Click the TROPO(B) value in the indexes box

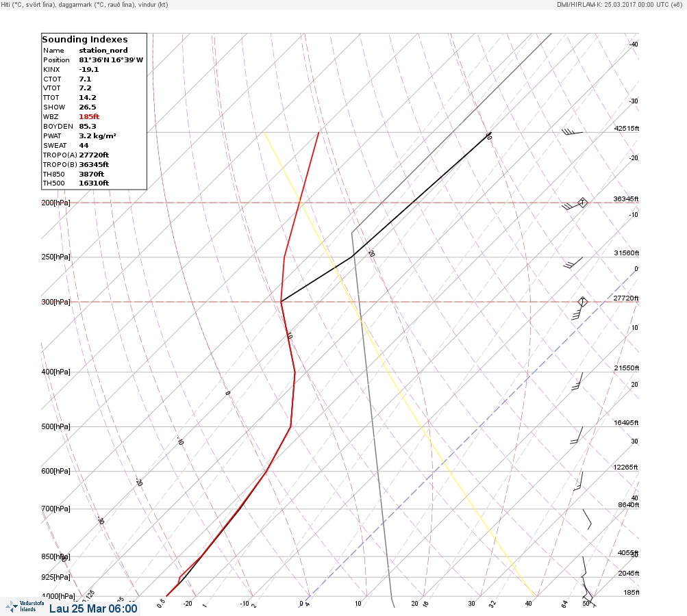[x=94, y=165]
